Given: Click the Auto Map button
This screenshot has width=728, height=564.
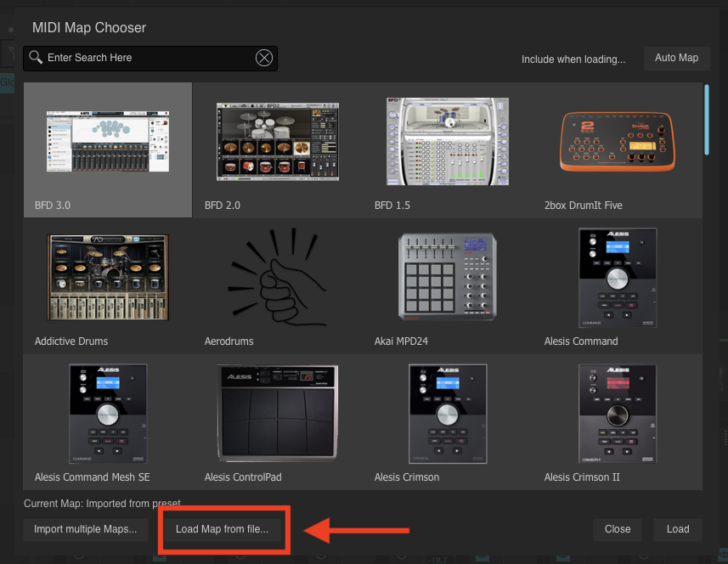Looking at the screenshot, I should [676, 58].
